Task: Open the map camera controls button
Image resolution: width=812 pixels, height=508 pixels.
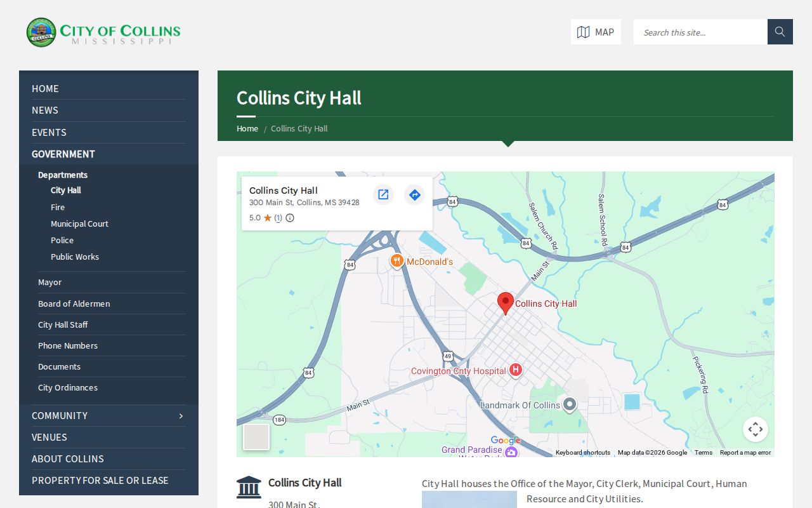Action: pos(755,429)
